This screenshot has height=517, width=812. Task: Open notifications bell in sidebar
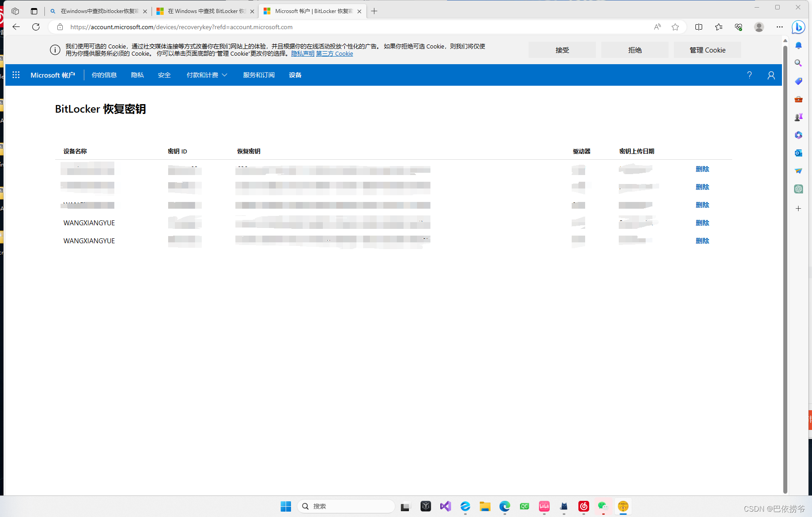coord(799,45)
